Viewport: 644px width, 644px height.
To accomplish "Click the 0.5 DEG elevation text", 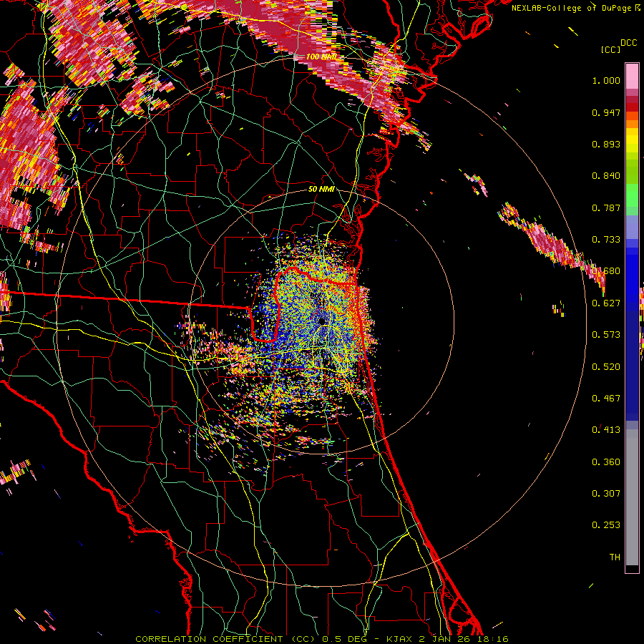I will (344, 639).
